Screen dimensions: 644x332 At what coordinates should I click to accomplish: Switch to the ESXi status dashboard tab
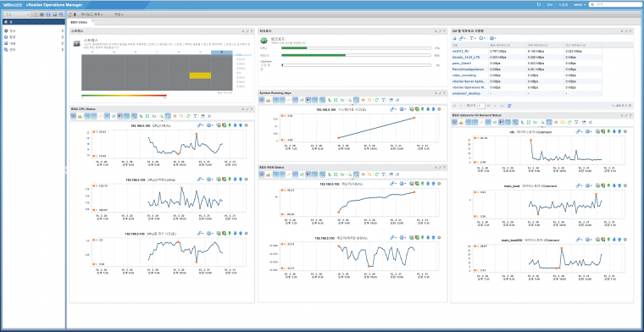tap(79, 22)
